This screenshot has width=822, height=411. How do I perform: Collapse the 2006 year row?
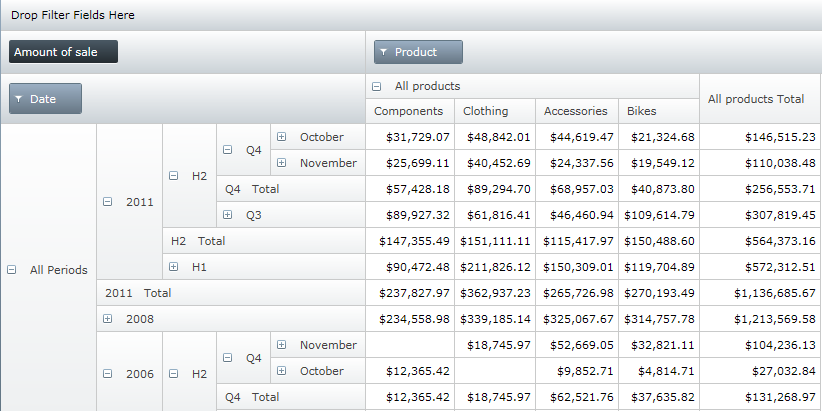(108, 374)
